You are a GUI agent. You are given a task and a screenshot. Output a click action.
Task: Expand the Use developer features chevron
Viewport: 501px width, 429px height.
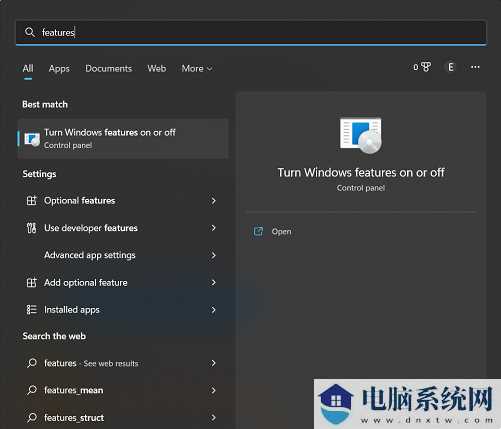(213, 228)
